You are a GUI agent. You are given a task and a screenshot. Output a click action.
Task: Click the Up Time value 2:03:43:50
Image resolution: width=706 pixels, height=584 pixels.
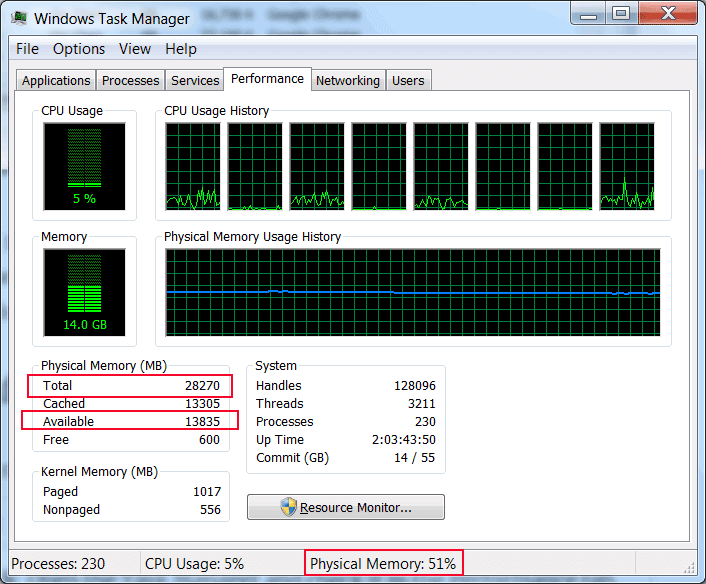(403, 440)
